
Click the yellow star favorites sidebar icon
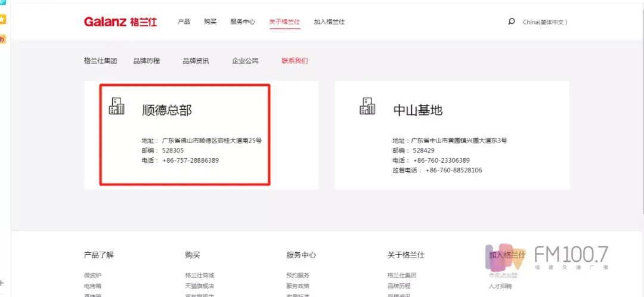[x=2, y=19]
